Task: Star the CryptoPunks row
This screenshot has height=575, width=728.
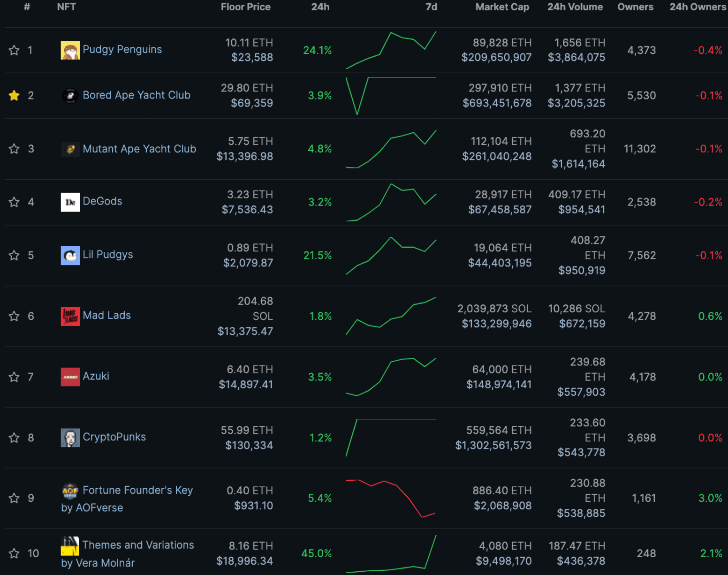Action: [14, 438]
